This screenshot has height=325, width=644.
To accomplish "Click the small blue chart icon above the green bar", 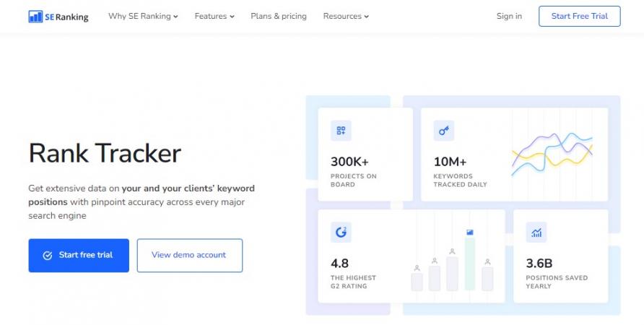I will click(470, 232).
